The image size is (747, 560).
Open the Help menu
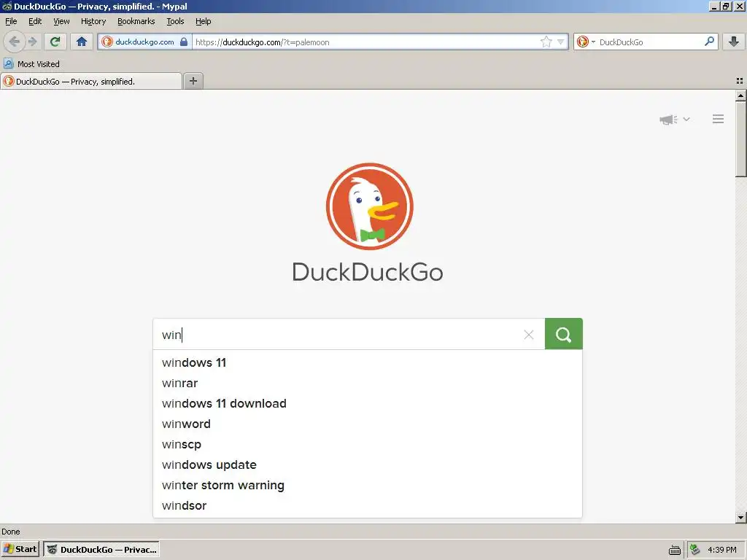[x=203, y=21]
